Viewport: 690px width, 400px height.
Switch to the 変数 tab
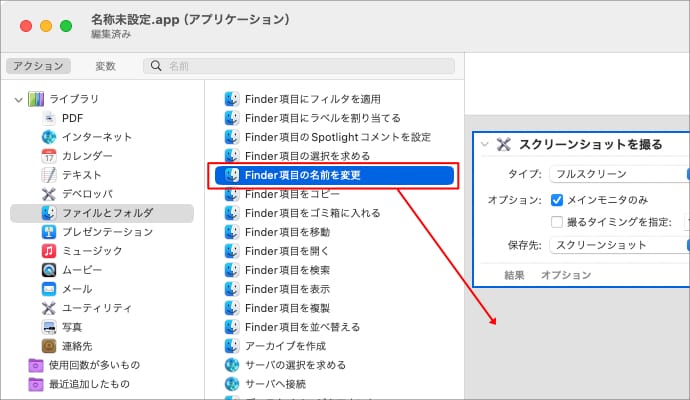coord(105,66)
